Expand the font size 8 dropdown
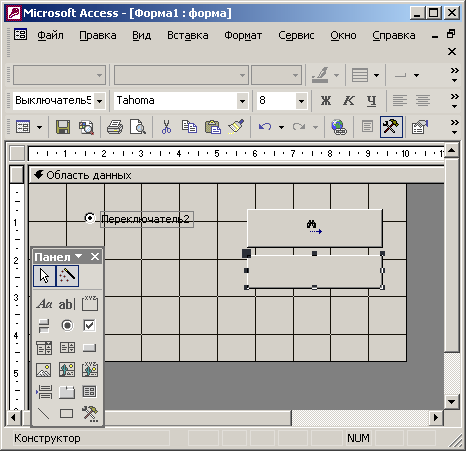This screenshot has width=466, height=451. coord(301,101)
